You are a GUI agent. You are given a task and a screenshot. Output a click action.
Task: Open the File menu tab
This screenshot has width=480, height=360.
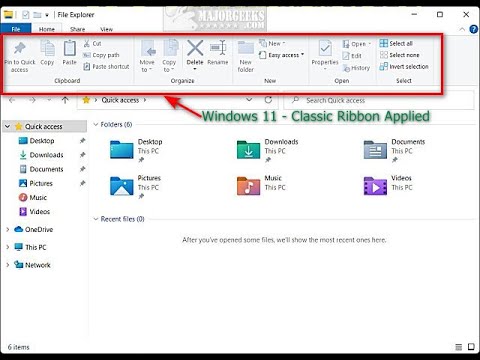point(16,29)
